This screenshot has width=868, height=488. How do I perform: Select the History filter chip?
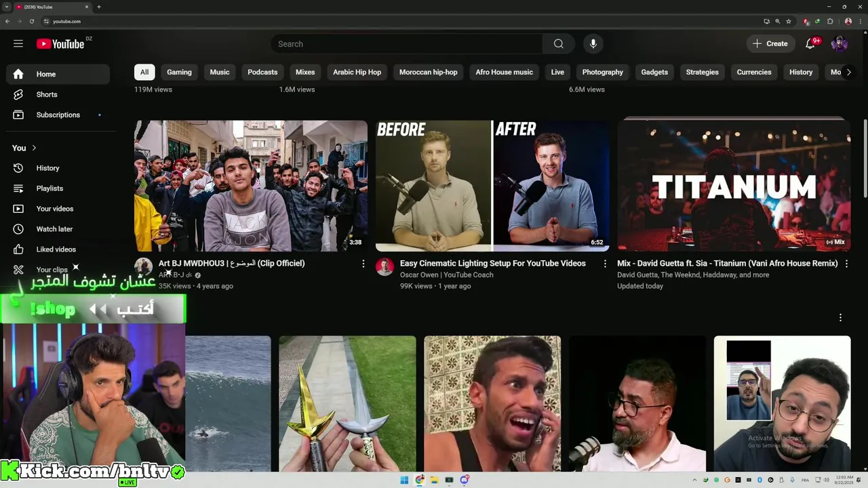(x=801, y=72)
